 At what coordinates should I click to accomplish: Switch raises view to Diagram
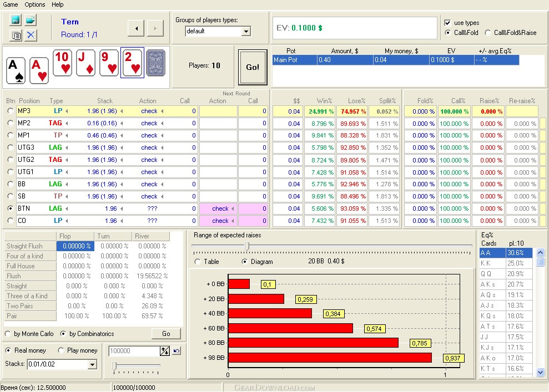pos(244,262)
